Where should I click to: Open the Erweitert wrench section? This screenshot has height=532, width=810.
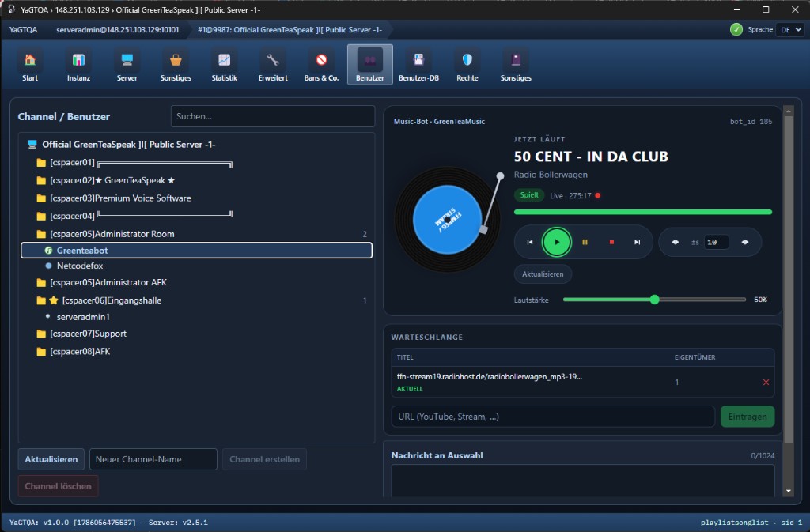click(273, 65)
